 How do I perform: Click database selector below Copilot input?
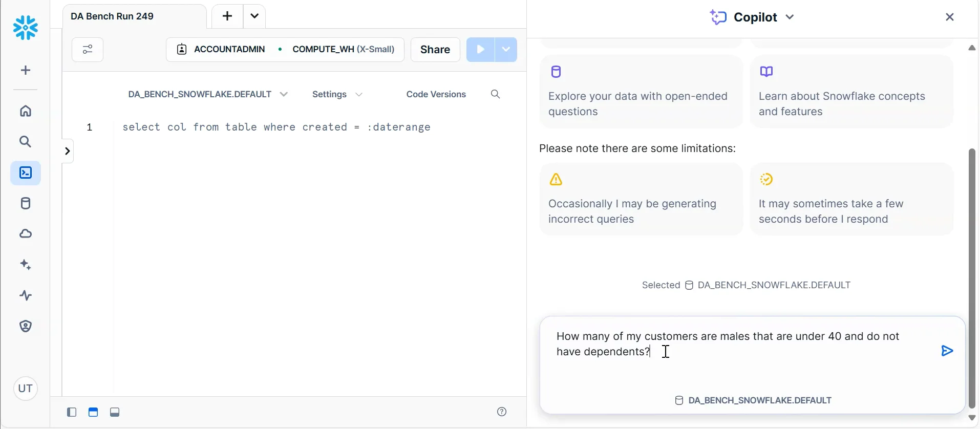coord(753,400)
